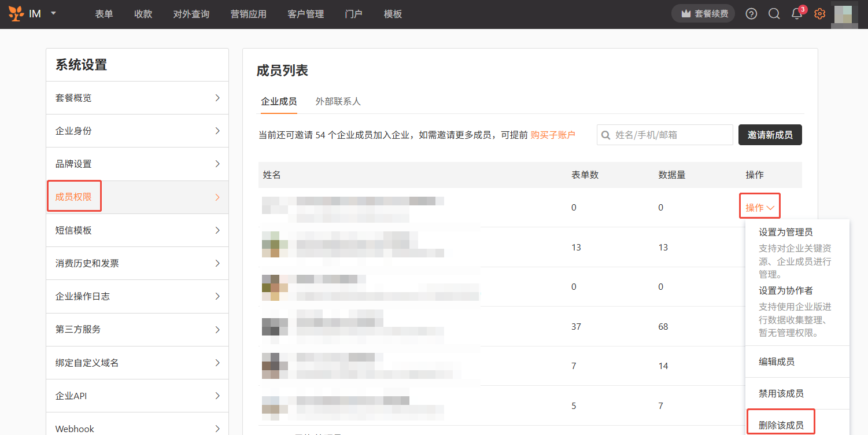Open 品牌设置 settings
The height and width of the screenshot is (435, 868).
138,164
